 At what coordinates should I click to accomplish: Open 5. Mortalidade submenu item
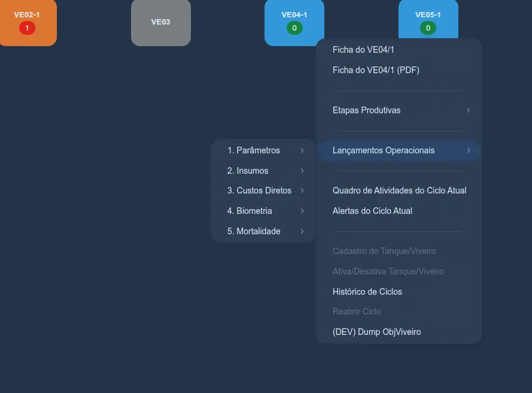coord(263,231)
